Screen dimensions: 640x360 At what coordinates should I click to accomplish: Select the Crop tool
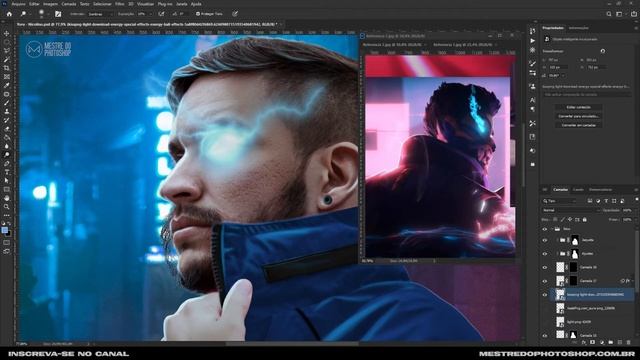(7, 68)
